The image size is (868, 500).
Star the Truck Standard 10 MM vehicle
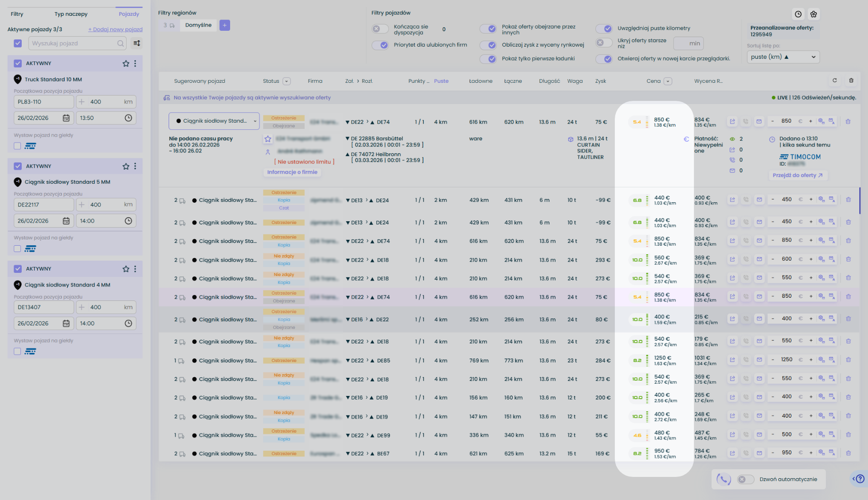tap(126, 63)
